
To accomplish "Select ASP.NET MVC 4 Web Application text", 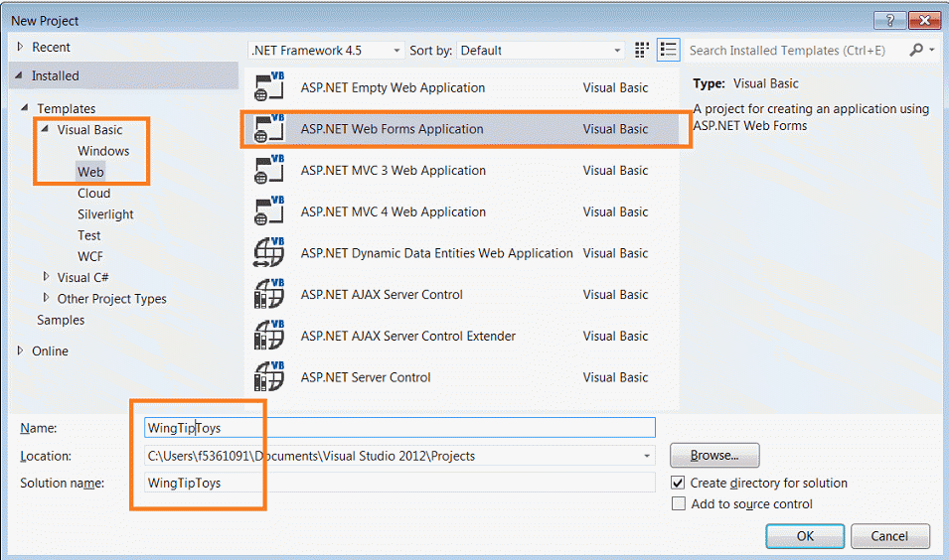I will (394, 211).
